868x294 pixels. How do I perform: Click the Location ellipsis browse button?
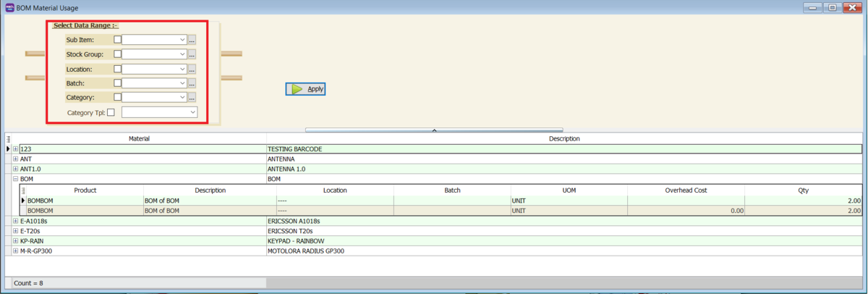click(x=192, y=70)
